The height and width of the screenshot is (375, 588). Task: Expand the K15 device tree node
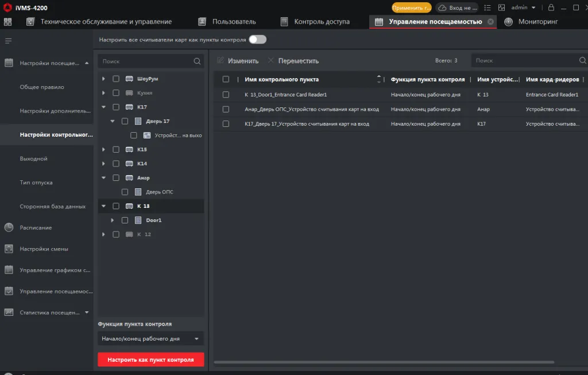pos(103,149)
